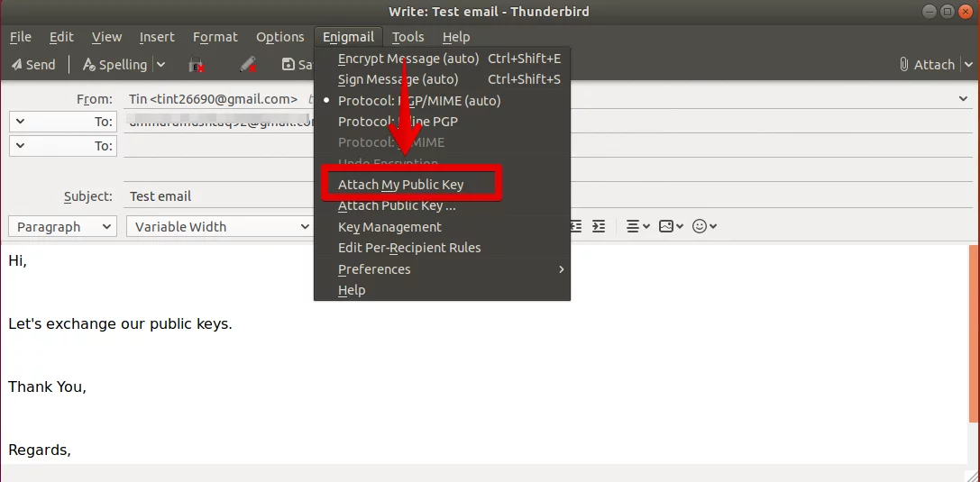Open the Help menu in menu bar
Viewport: 980px width, 482px height.
tap(456, 37)
